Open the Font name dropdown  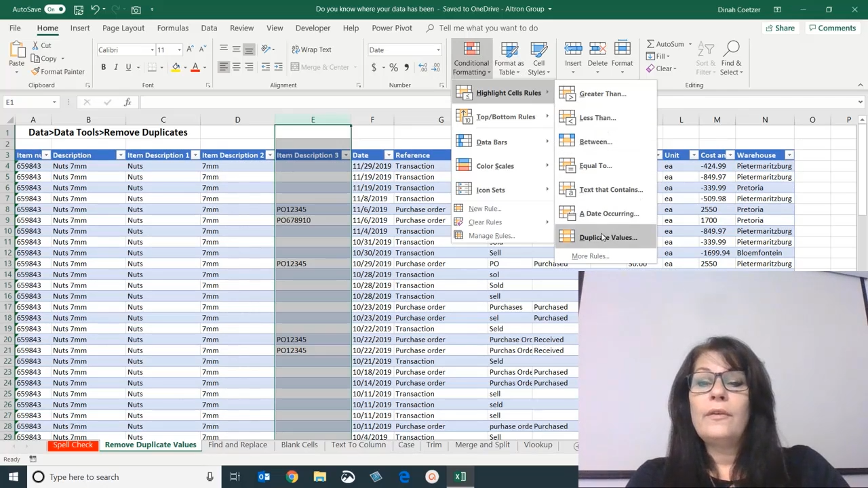[151, 50]
